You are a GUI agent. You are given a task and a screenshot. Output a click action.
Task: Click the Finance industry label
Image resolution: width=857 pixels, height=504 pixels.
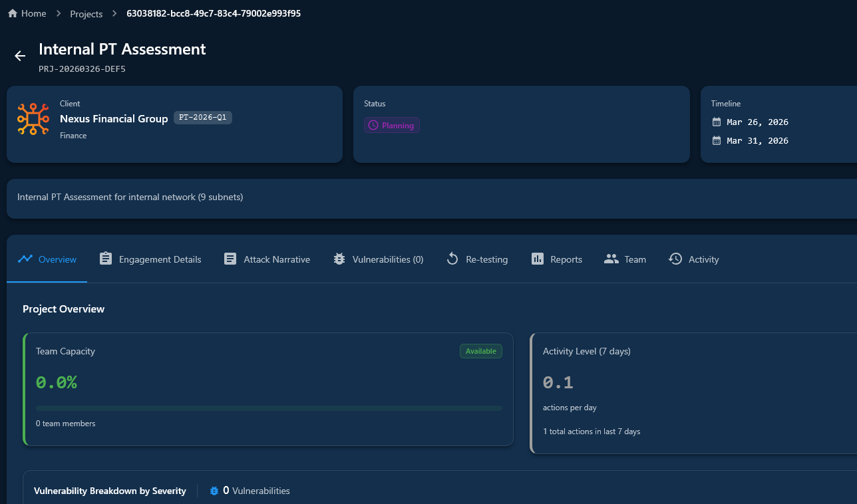point(73,136)
